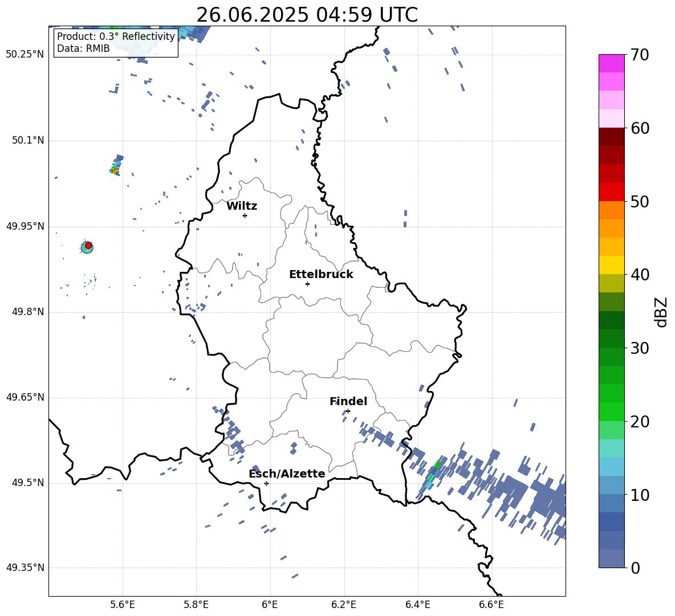Click the colorbar tick value 40
The image size is (675, 616).
coord(640,275)
